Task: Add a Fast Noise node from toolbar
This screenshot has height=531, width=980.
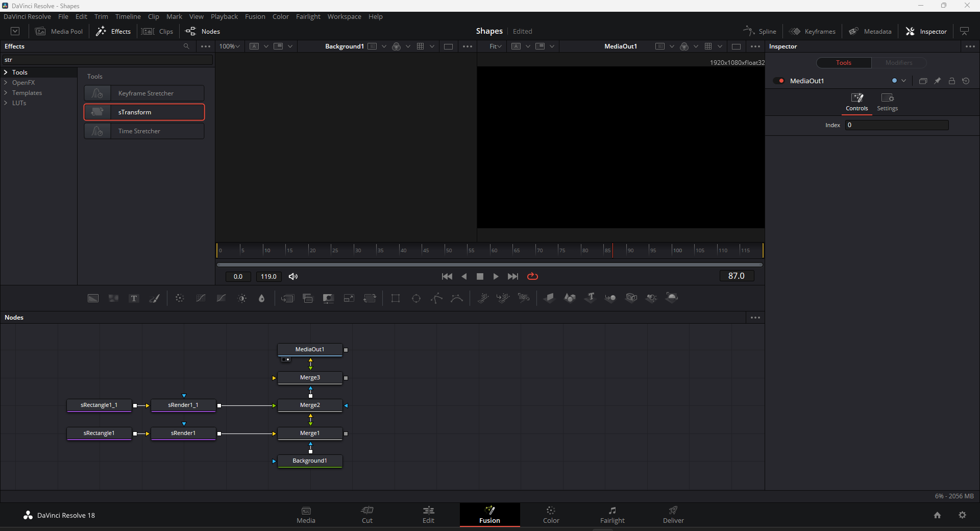Action: 113,298
